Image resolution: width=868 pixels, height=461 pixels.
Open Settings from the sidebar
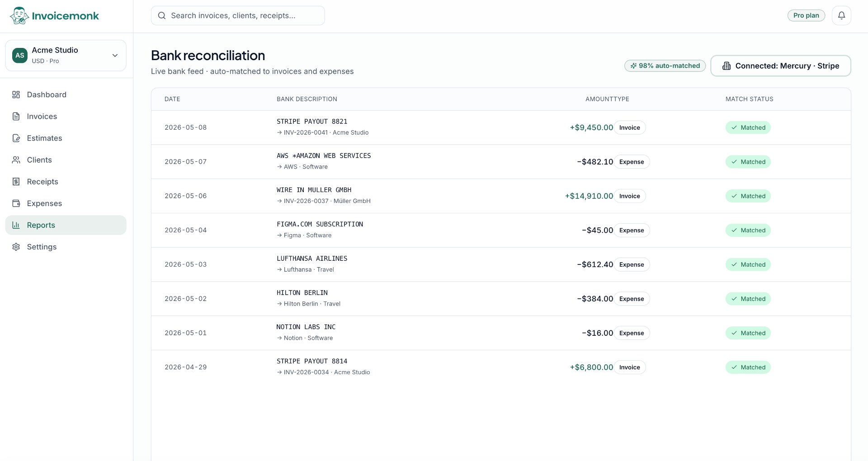pos(66,246)
